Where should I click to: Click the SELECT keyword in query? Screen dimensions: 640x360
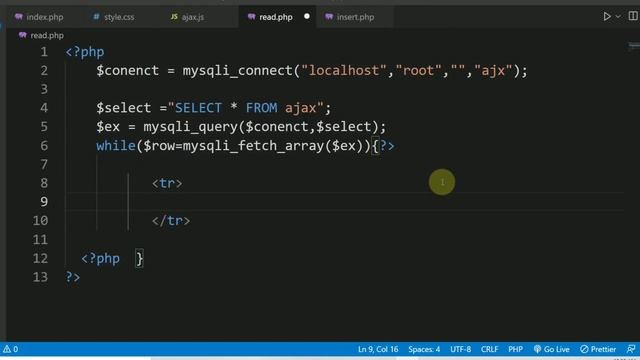coord(198,108)
